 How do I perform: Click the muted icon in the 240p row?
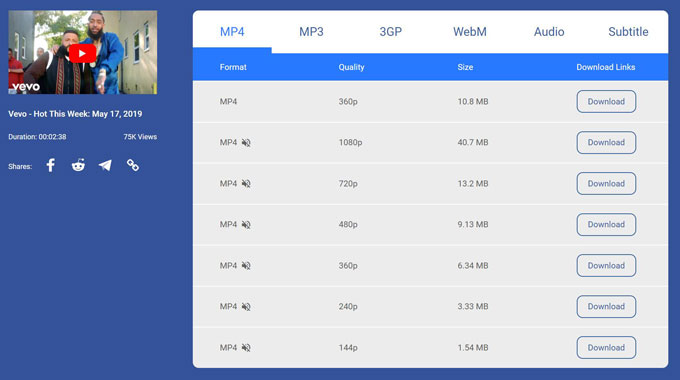click(246, 307)
